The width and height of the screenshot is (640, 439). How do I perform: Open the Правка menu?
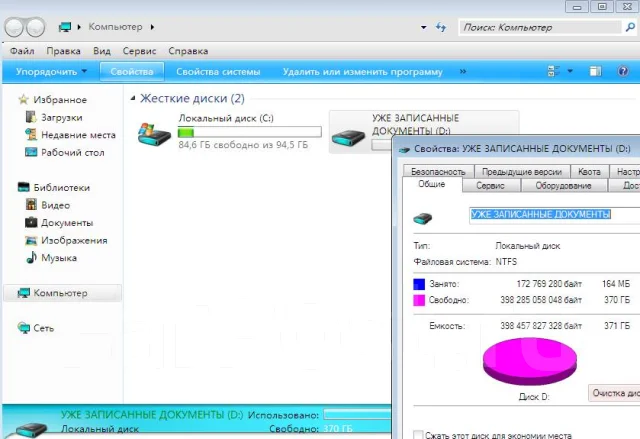pyautogui.click(x=63, y=51)
